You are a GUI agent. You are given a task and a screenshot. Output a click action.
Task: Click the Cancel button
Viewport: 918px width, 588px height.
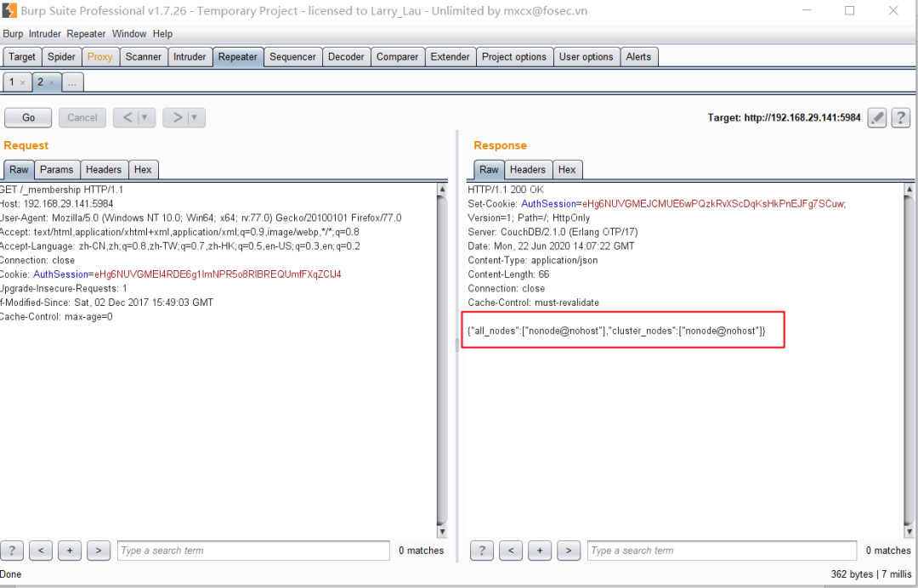tap(82, 117)
